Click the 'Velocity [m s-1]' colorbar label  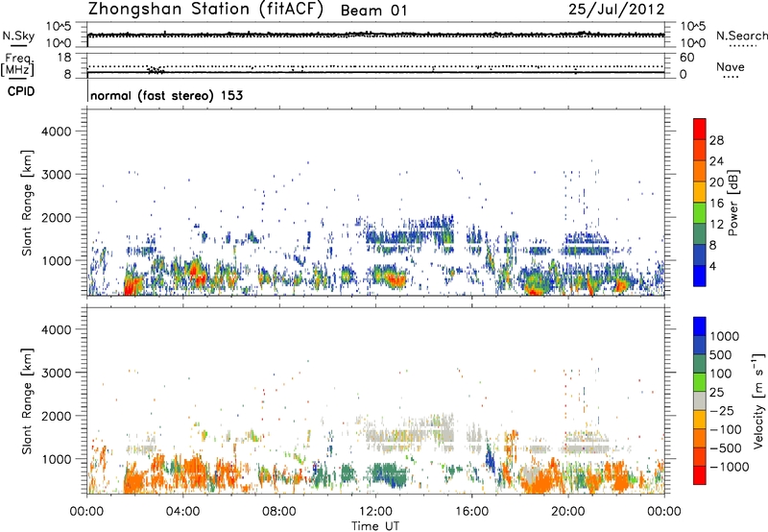[x=758, y=400]
